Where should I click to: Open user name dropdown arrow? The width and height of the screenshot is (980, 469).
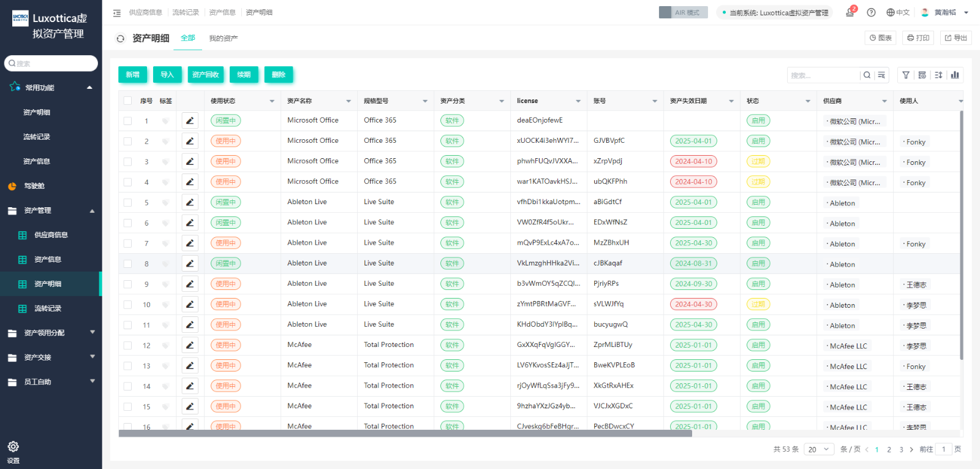[967, 12]
